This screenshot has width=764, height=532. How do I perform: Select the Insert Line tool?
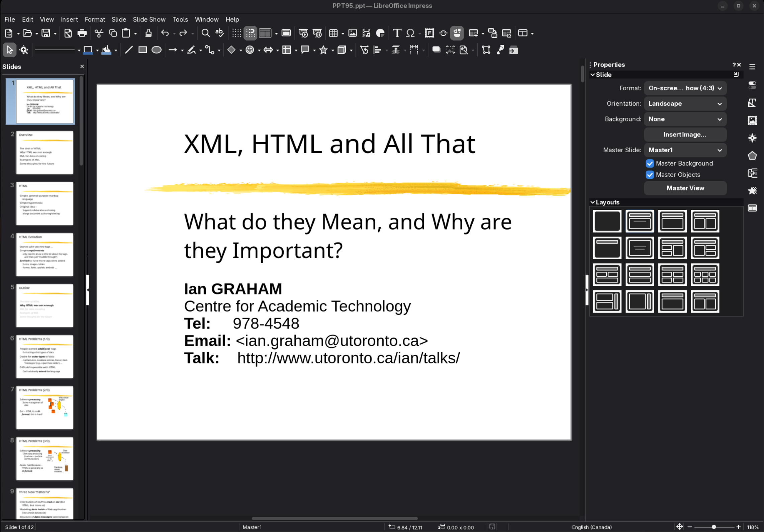[x=129, y=50]
